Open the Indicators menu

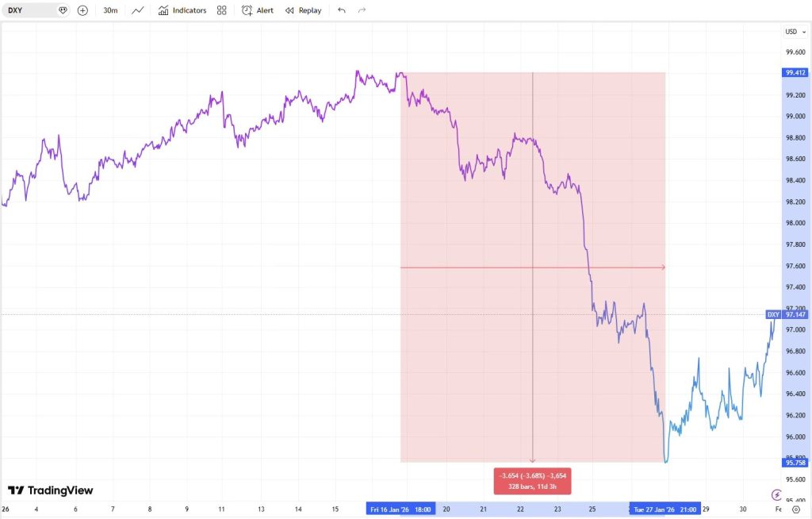tap(182, 10)
